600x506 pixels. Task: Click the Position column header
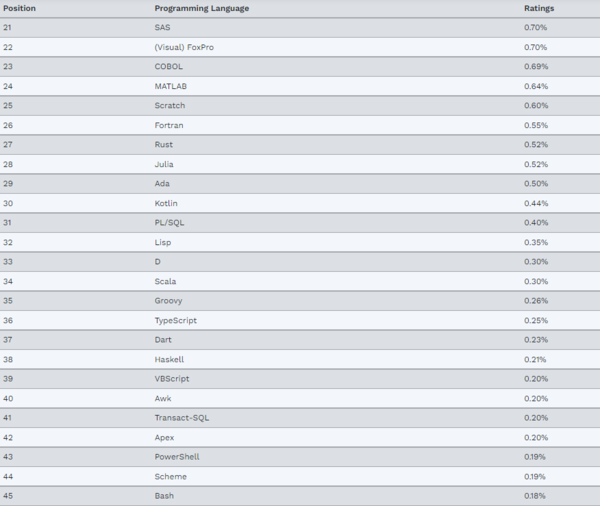coord(21,8)
